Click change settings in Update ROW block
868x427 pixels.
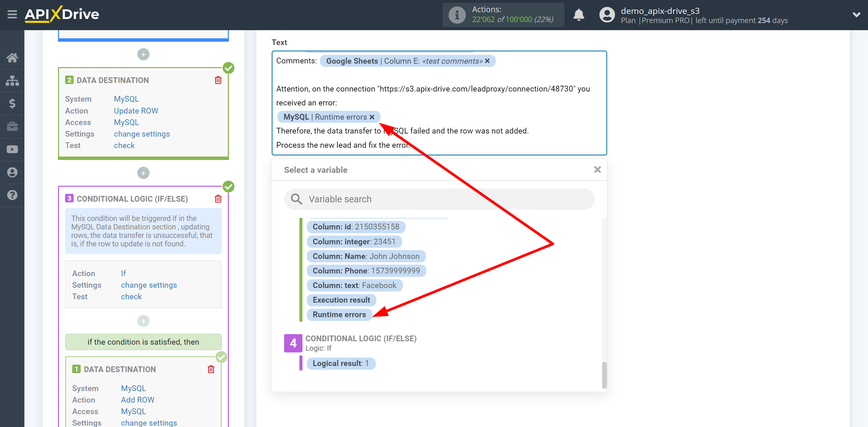point(142,134)
